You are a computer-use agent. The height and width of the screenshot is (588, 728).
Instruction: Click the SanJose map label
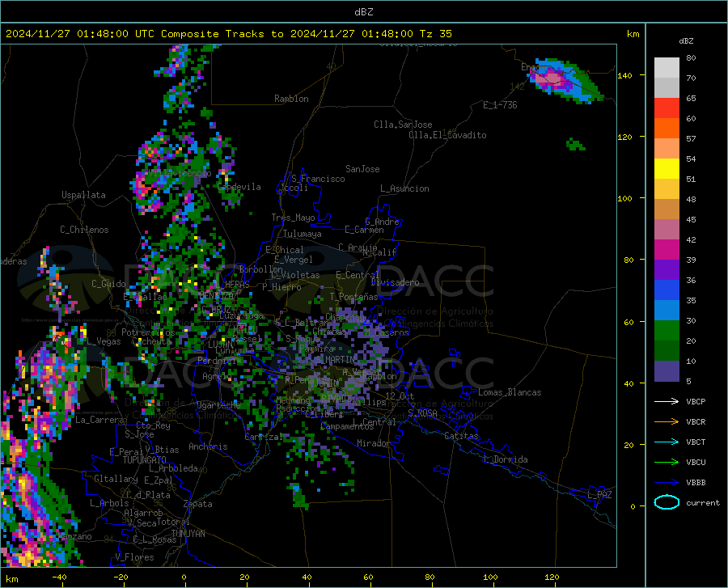click(x=362, y=169)
